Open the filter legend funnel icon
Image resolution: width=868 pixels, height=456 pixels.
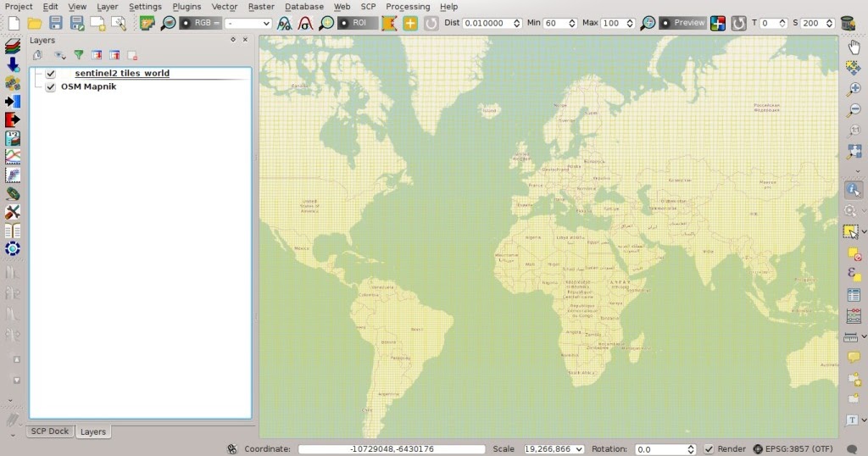(x=79, y=55)
